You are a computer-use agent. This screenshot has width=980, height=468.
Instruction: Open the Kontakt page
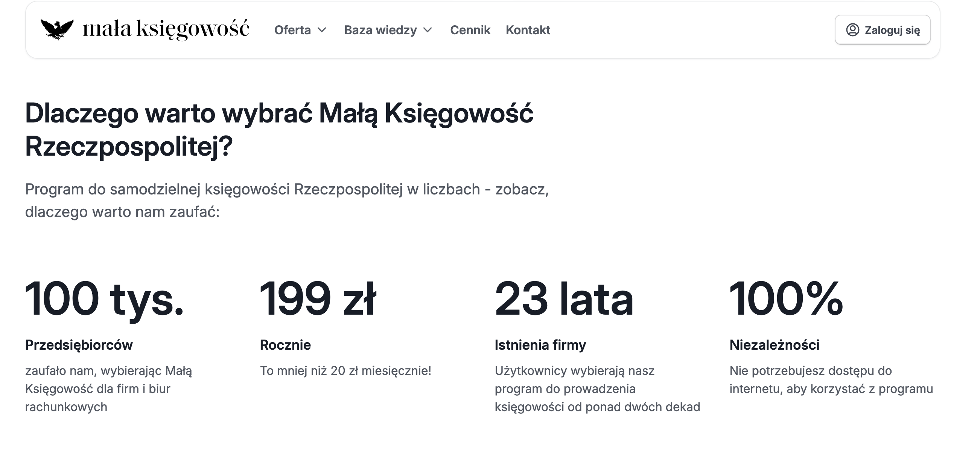528,30
